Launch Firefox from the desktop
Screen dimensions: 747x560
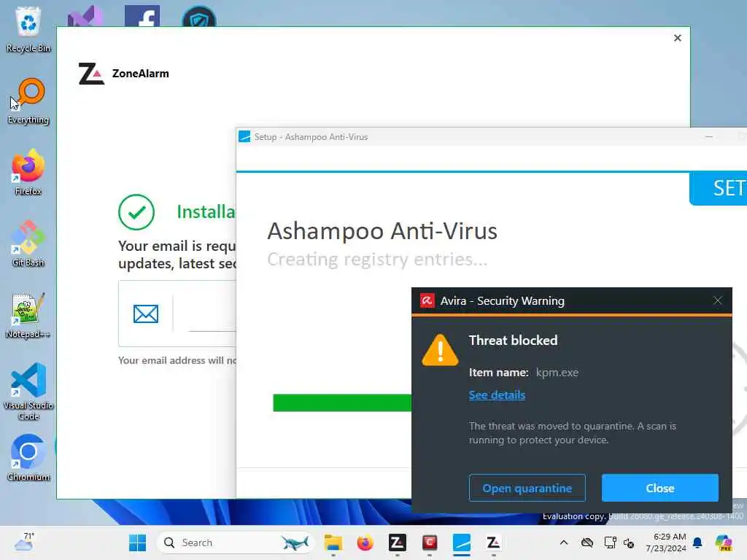(x=28, y=172)
